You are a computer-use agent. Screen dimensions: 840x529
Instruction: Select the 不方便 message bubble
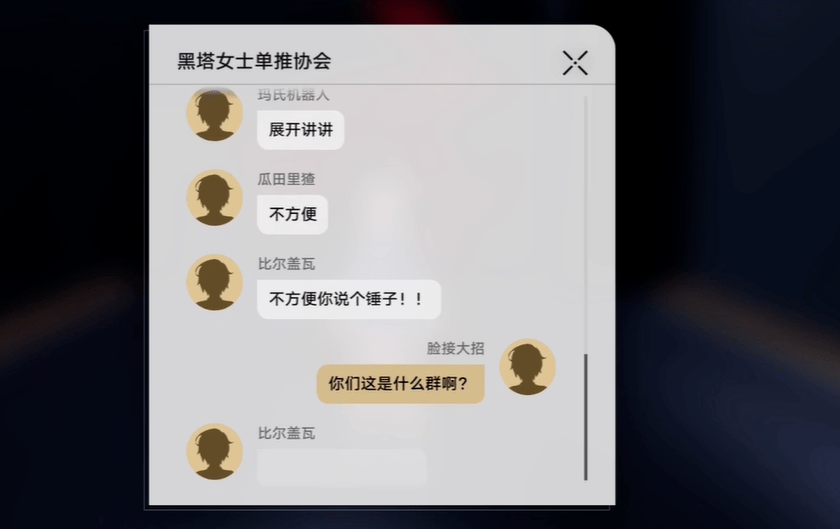292,214
